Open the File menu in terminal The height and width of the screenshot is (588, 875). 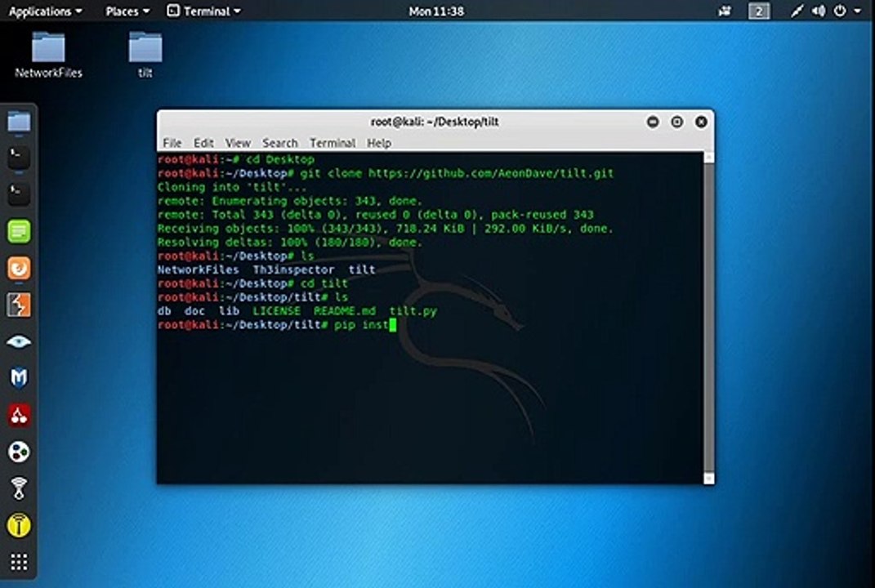click(172, 144)
